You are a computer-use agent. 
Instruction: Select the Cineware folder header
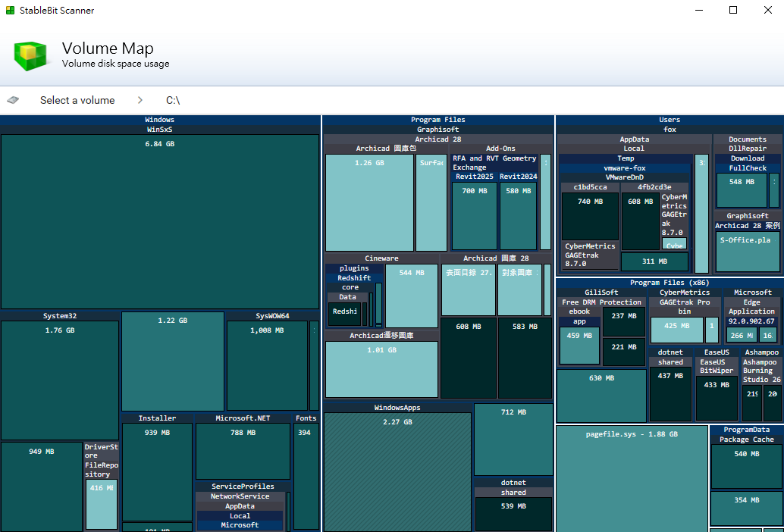[x=381, y=258]
